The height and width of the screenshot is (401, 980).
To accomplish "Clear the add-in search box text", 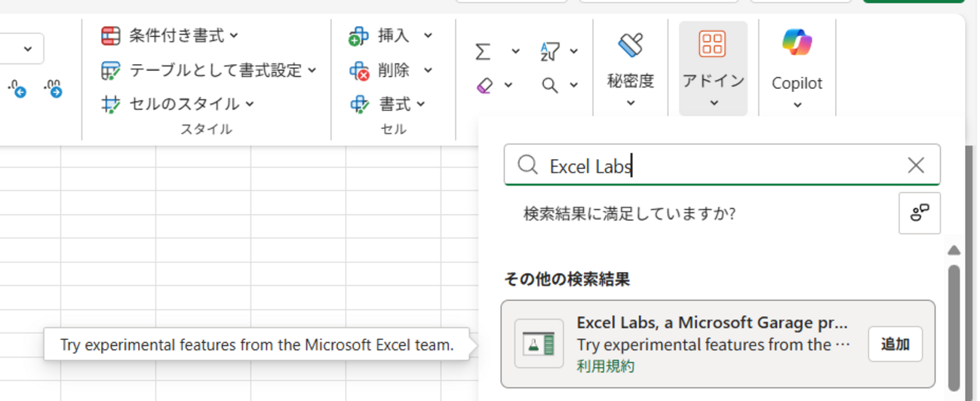I will [x=915, y=165].
